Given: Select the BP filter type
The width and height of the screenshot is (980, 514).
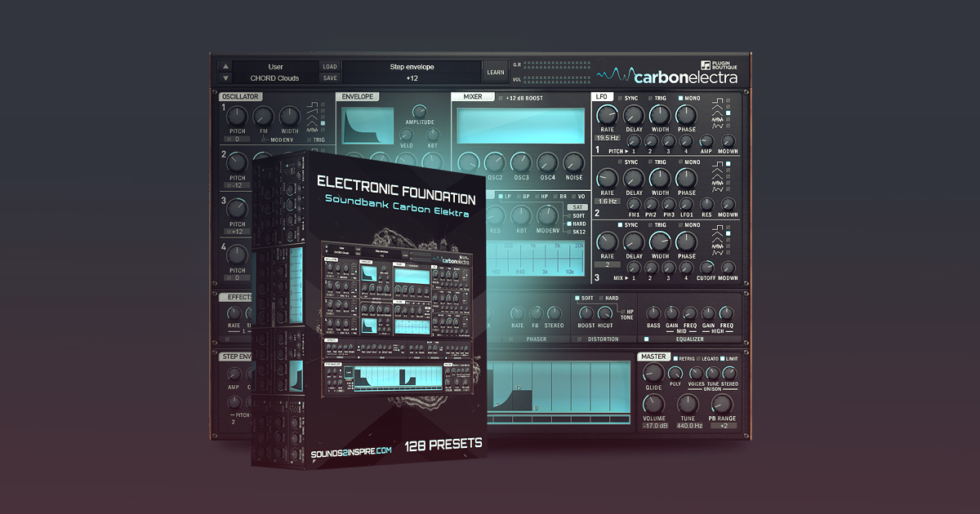Looking at the screenshot, I should [x=518, y=197].
